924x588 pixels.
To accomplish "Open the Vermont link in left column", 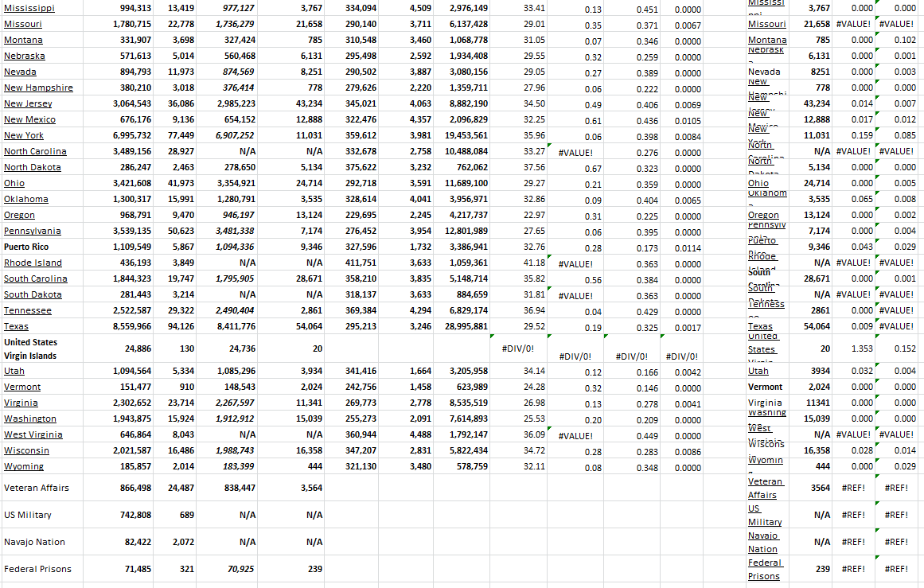I will click(22, 387).
